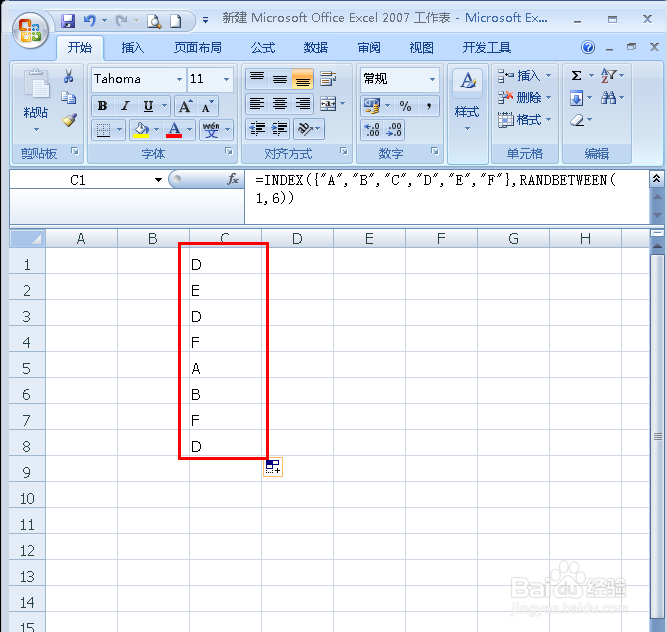Viewport: 667px width, 632px height.
Task: Decrease font size with shrink font icon
Action: click(207, 106)
